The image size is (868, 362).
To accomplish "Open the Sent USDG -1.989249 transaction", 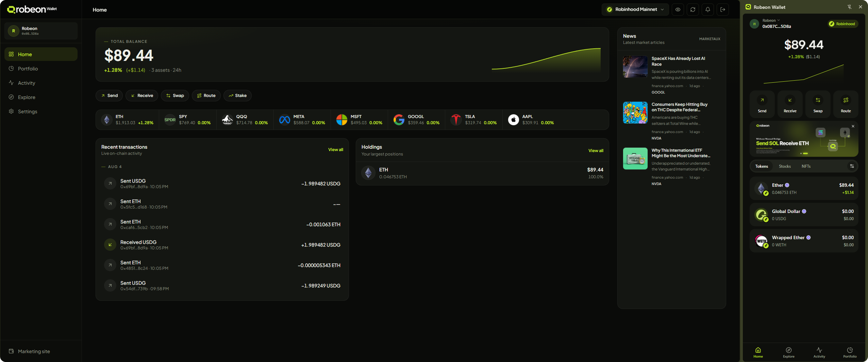I will click(222, 286).
